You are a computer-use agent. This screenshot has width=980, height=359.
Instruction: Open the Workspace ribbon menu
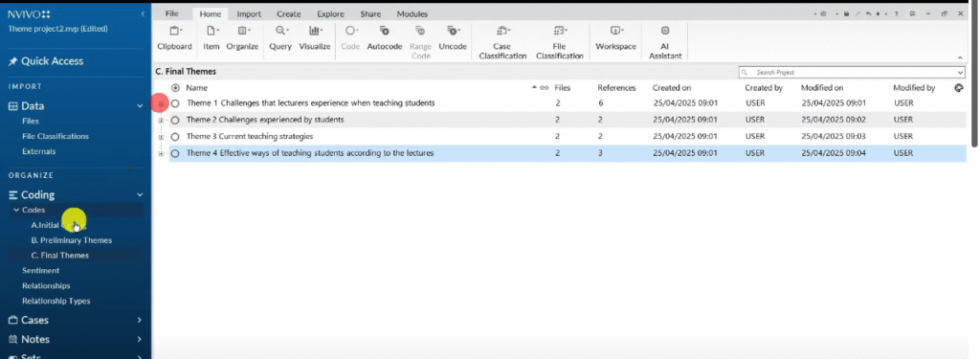[615, 37]
